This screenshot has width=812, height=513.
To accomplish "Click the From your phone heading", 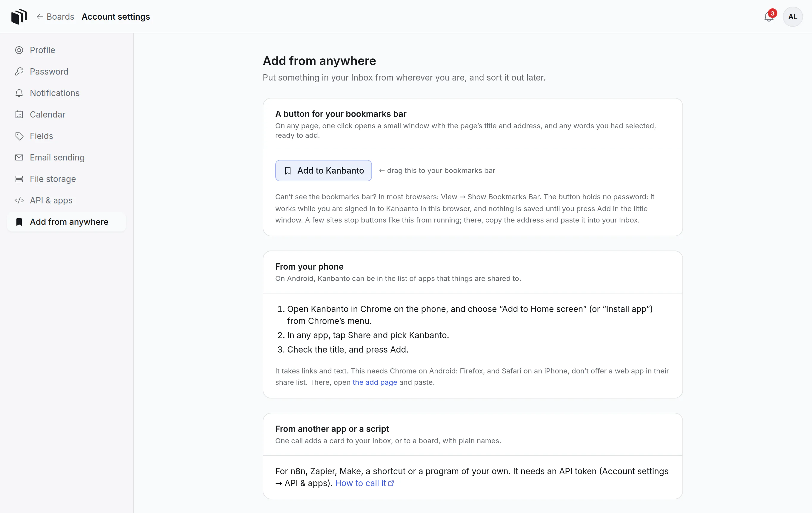I will point(309,267).
